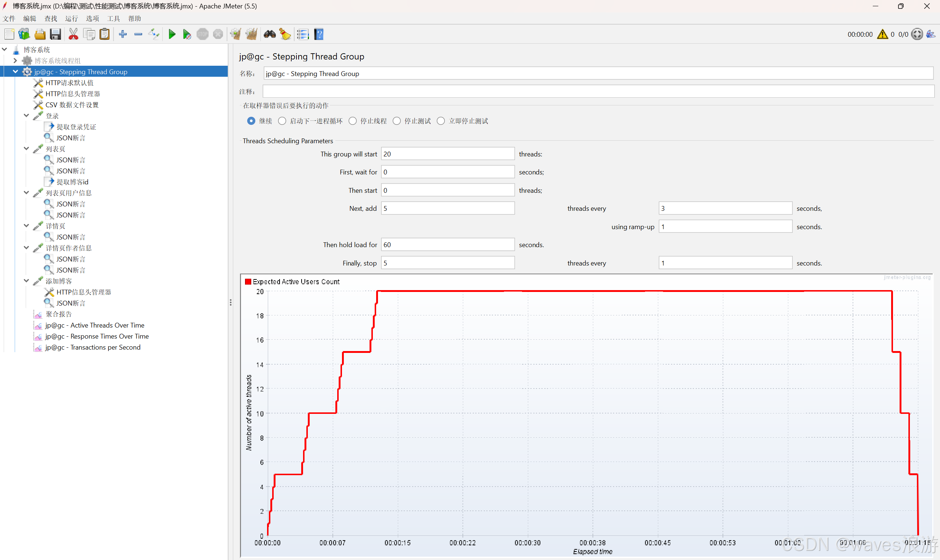Viewport: 940px width, 560px height.
Task: Click the Clear All broom icon
Action: pos(251,35)
